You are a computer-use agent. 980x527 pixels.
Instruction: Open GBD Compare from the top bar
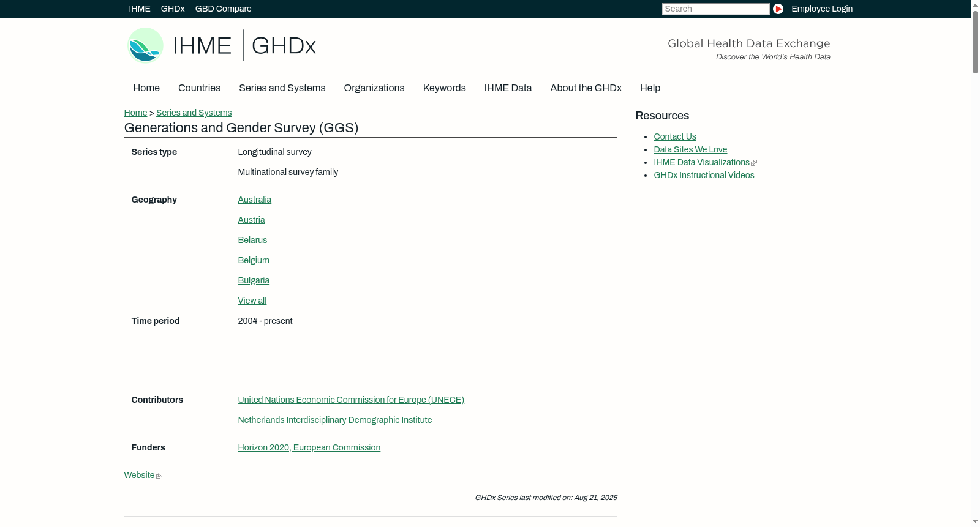(x=224, y=9)
